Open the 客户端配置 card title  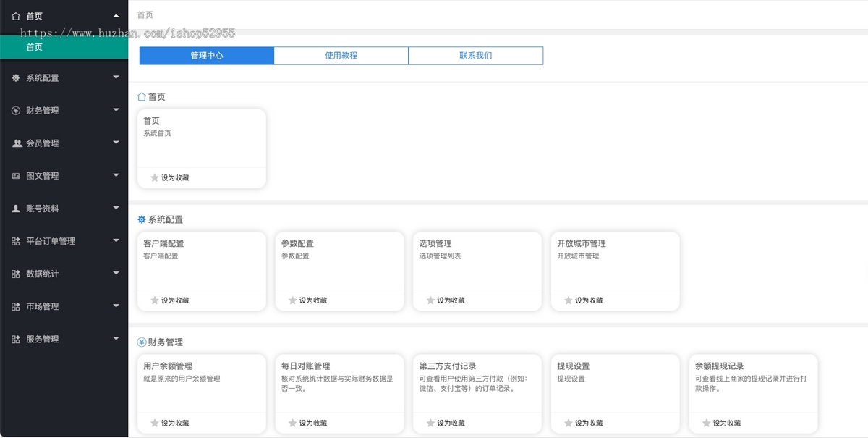tap(163, 243)
